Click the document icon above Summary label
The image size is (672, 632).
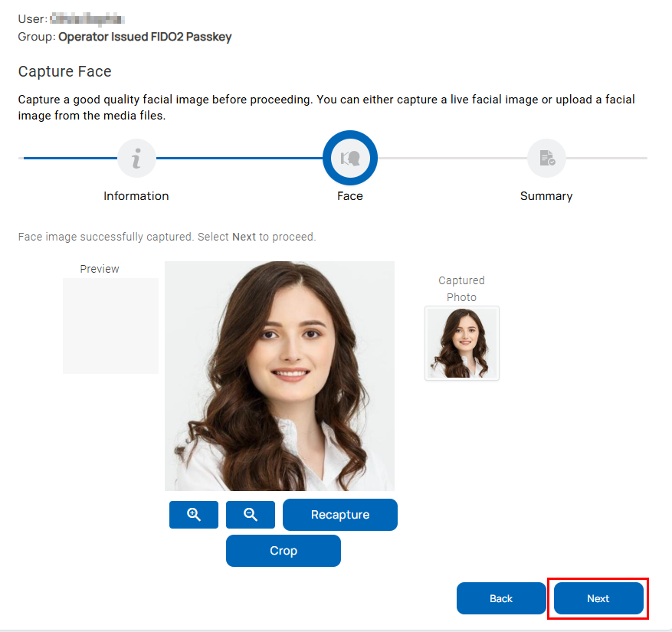[546, 158]
